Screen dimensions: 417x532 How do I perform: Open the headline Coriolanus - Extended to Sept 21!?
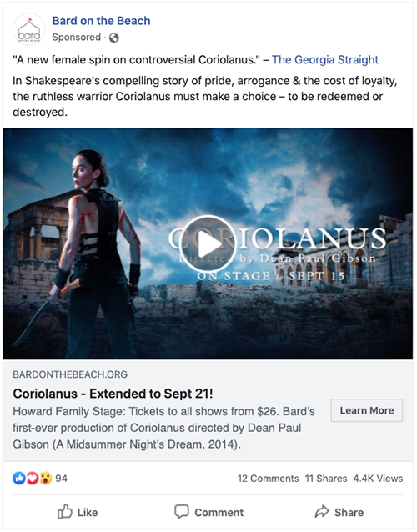click(x=113, y=394)
